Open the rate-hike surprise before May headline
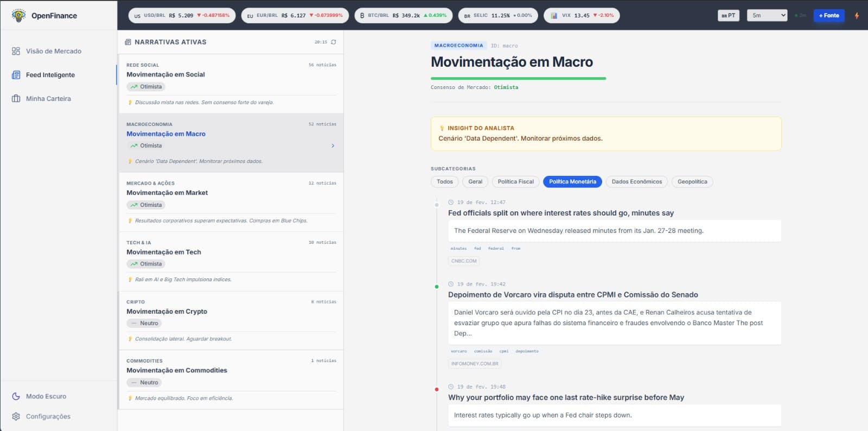 click(566, 397)
